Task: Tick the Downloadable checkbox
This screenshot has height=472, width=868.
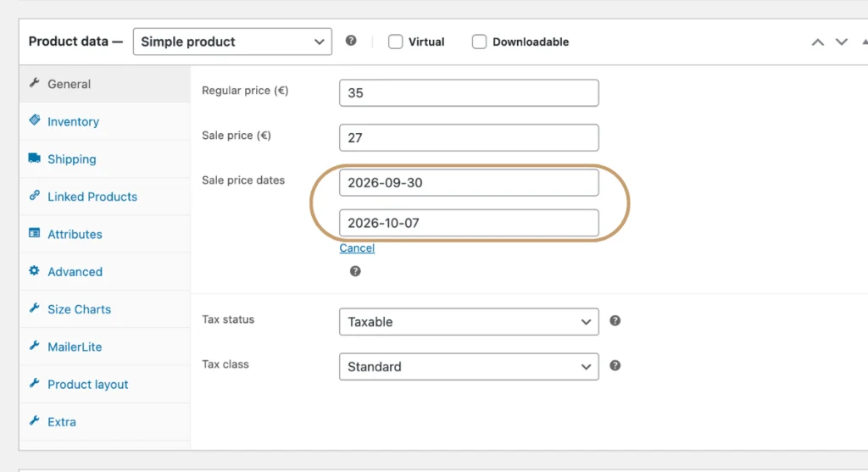Action: pyautogui.click(x=480, y=42)
